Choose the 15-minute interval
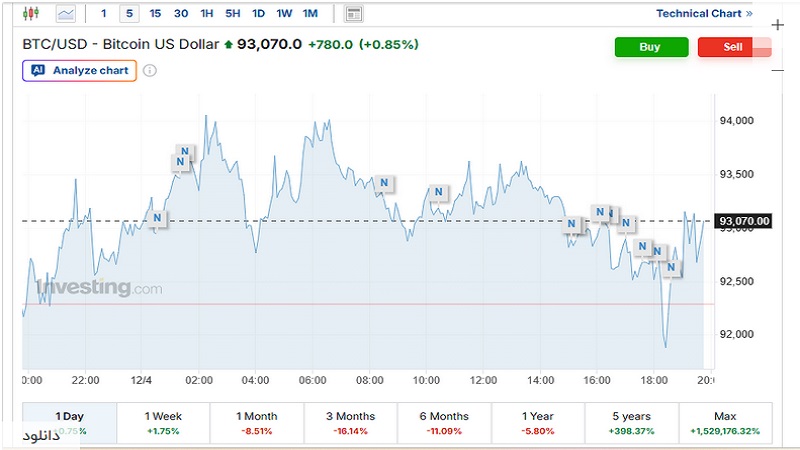The image size is (800, 450). click(x=155, y=14)
